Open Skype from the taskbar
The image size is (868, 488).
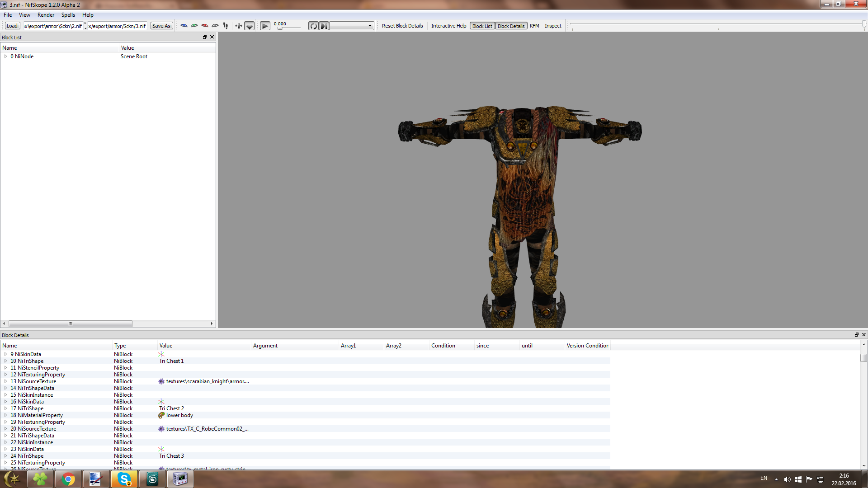[x=124, y=479]
